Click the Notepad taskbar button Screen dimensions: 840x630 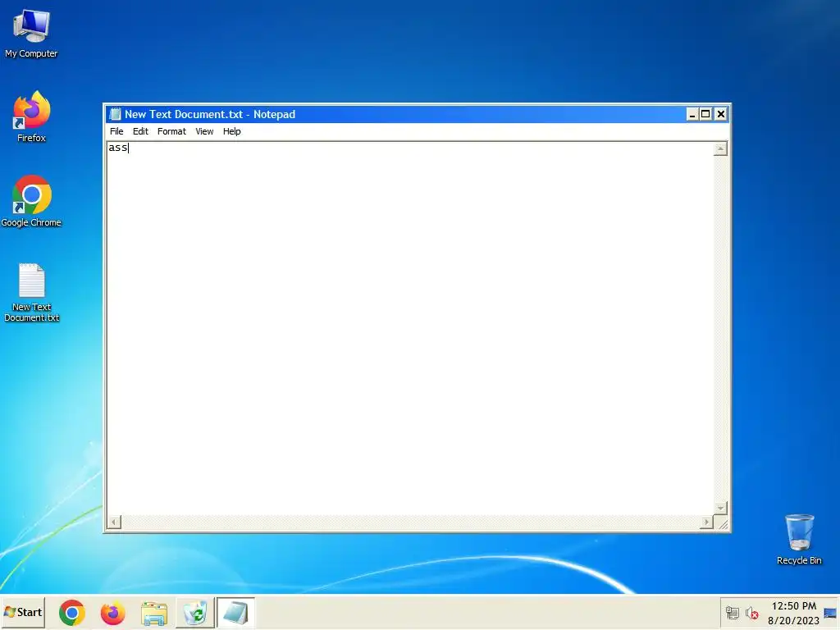tap(235, 613)
